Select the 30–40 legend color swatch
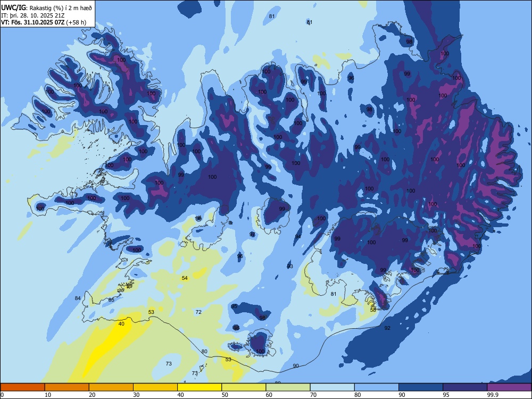 coord(155,387)
